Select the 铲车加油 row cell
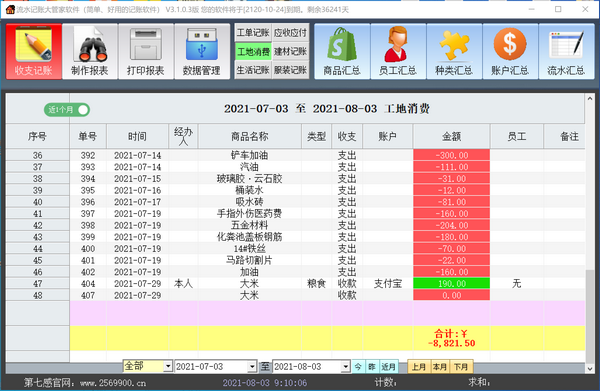600x391 pixels. (x=250, y=155)
